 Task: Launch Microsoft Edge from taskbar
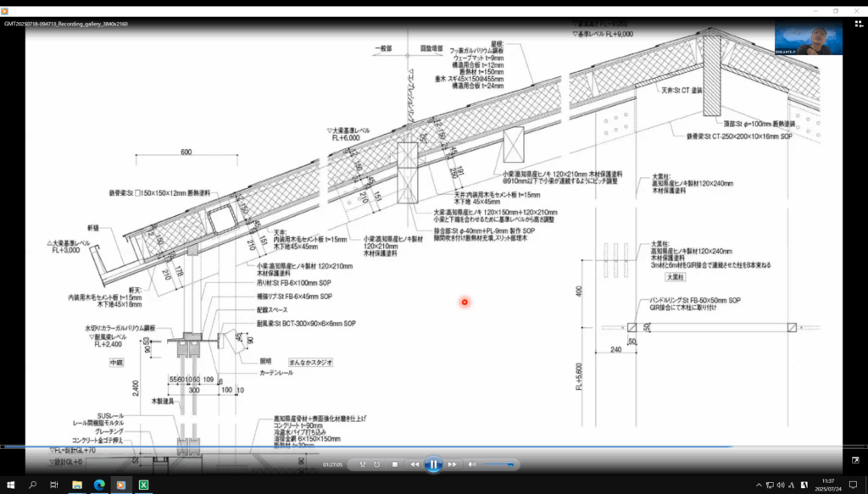(x=98, y=485)
